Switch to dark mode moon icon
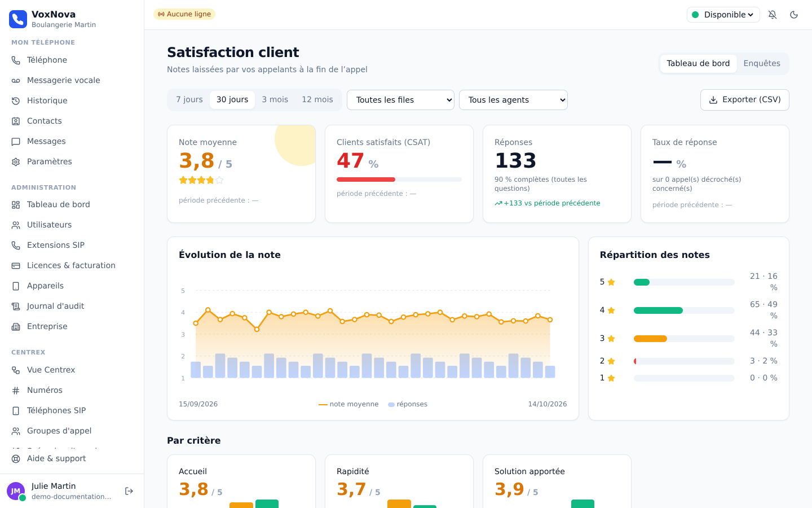812x508 pixels. click(794, 15)
